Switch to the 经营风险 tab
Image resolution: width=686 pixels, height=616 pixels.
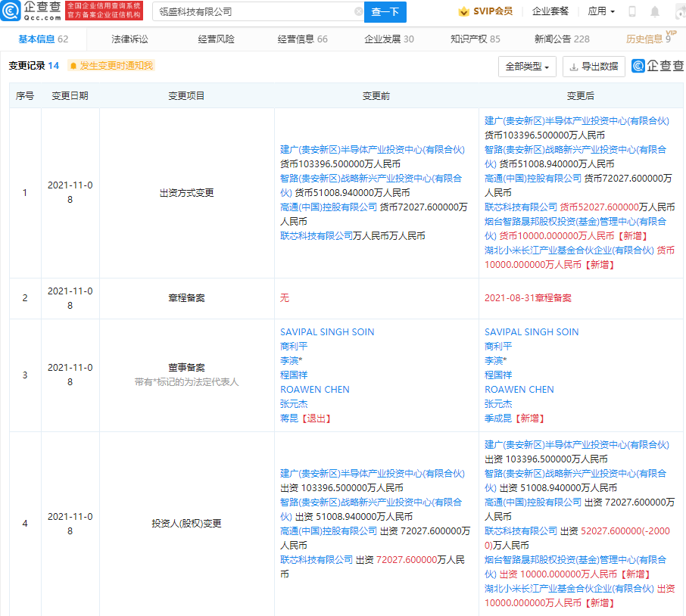[x=216, y=39]
